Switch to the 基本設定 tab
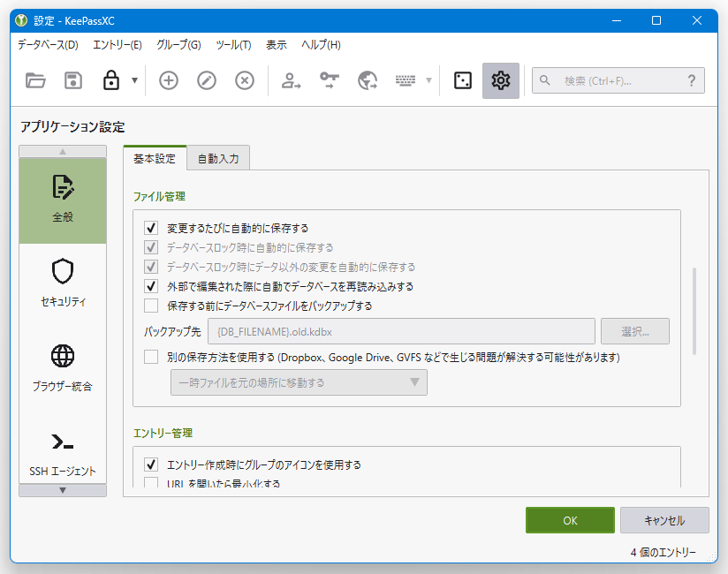 155,158
